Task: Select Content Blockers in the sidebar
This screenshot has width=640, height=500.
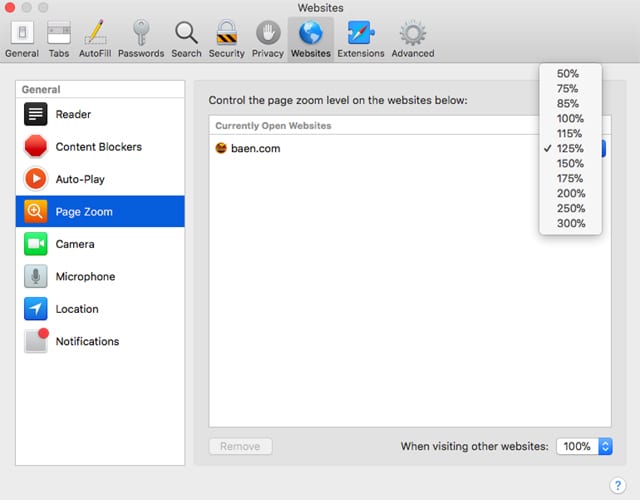Action: 100,147
